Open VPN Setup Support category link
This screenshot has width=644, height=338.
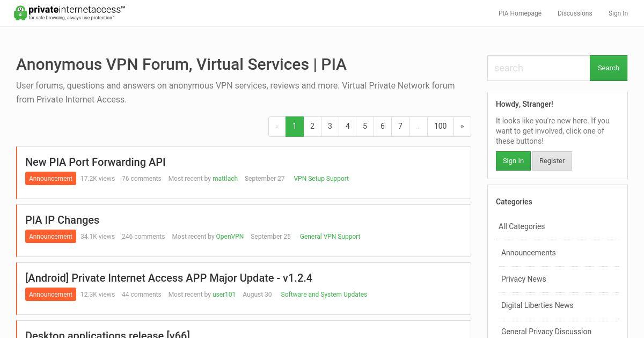tap(321, 179)
